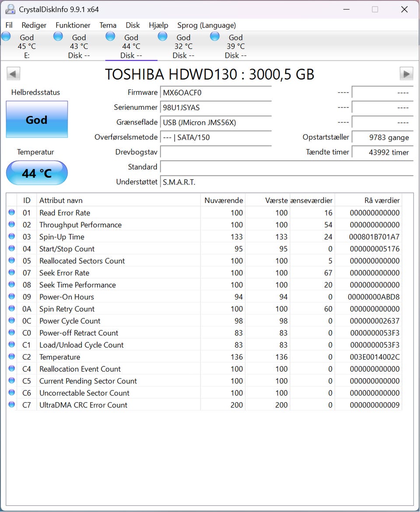Click the 44 °C temperature button

click(x=37, y=173)
